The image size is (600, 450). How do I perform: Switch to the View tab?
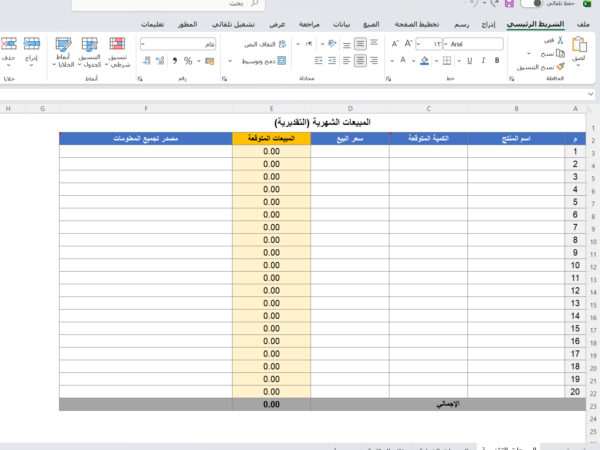point(277,24)
